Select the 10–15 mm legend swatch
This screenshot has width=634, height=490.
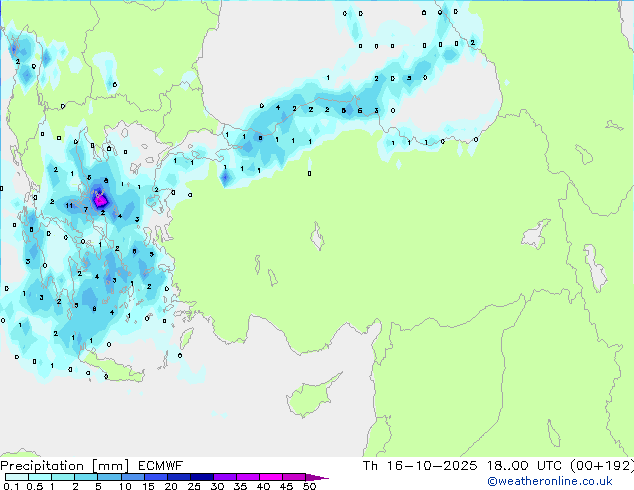pos(132,477)
